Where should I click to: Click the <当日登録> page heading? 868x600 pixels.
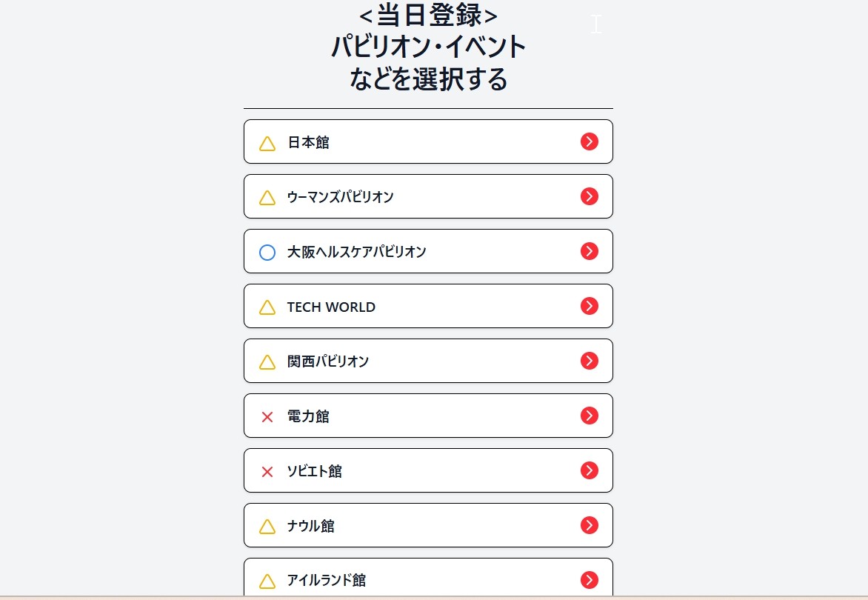pyautogui.click(x=428, y=15)
